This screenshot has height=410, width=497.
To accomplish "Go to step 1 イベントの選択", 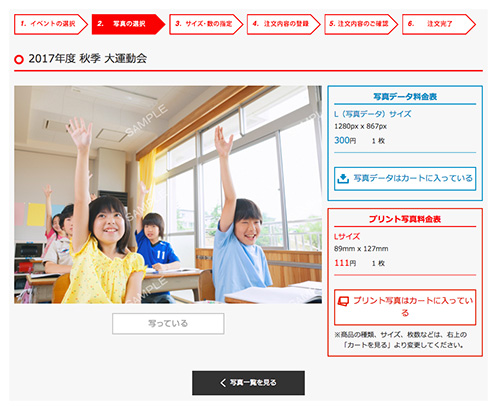I will (51, 24).
